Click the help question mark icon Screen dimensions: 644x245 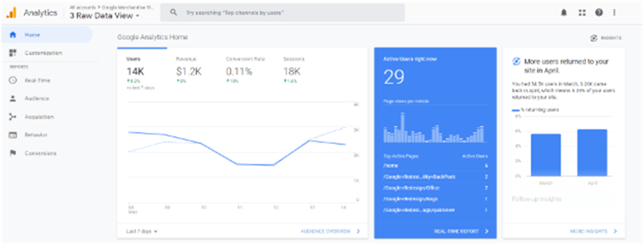tap(599, 13)
